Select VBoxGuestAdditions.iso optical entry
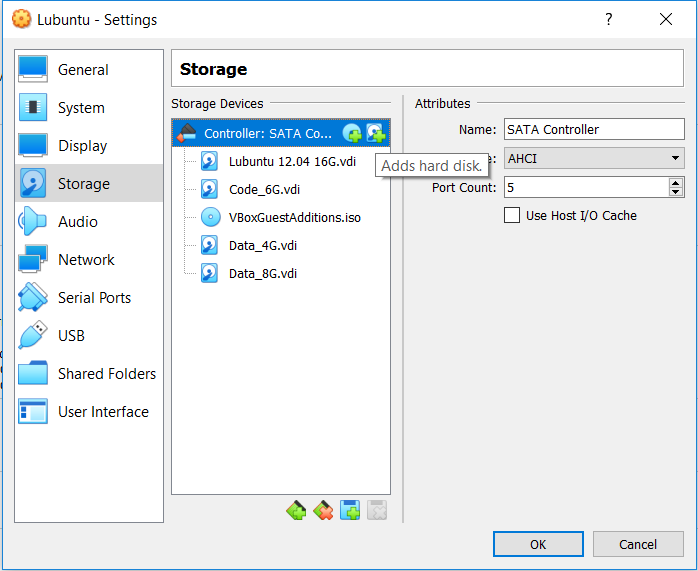This screenshot has width=698, height=571. coord(281,217)
